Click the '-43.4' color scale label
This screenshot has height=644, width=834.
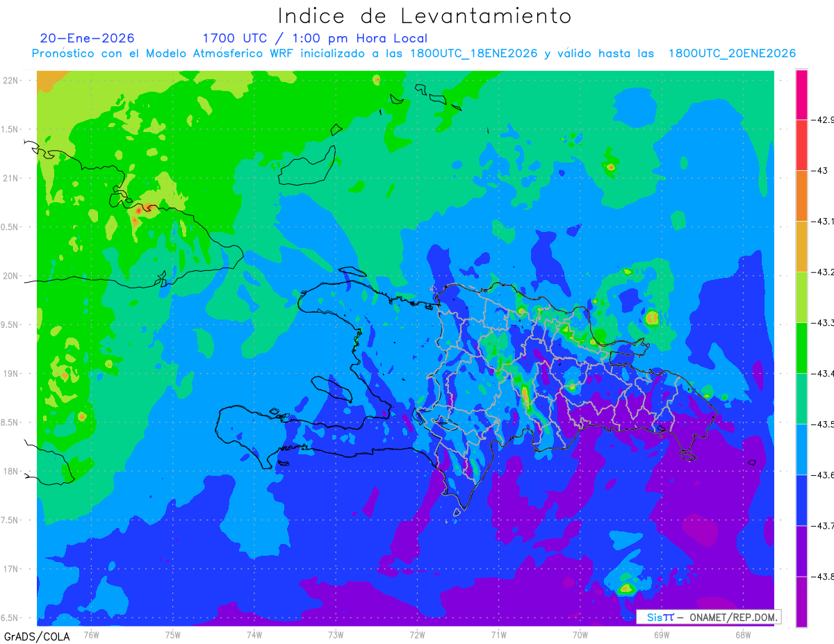coord(823,374)
